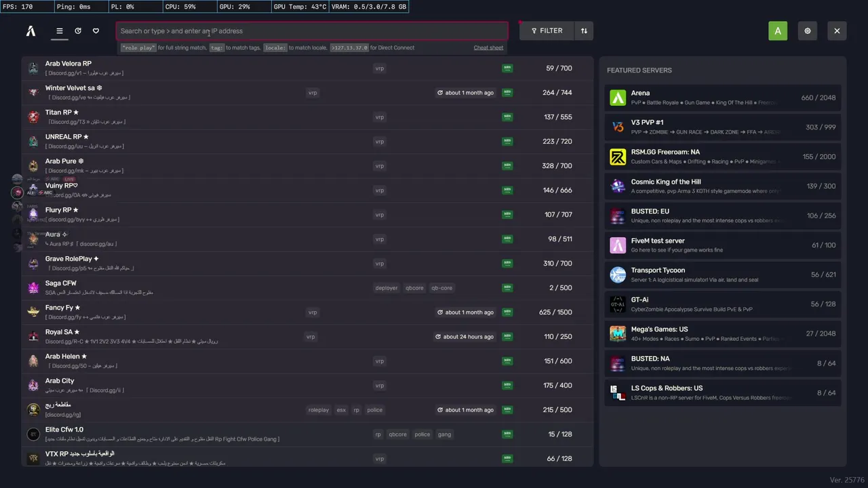Screen dimensions: 868x488
Task: Click the 660 / 2048 Arena player count
Action: 818,98
